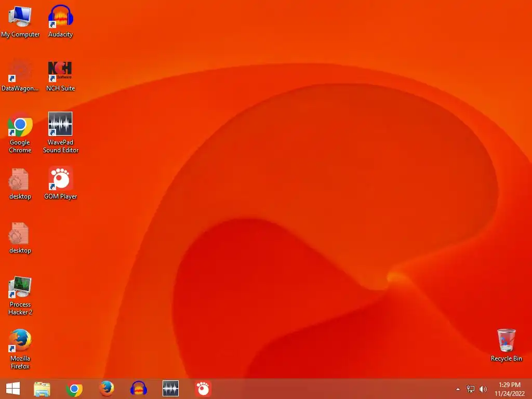
Task: Open the network status tray icon
Action: pyautogui.click(x=471, y=389)
